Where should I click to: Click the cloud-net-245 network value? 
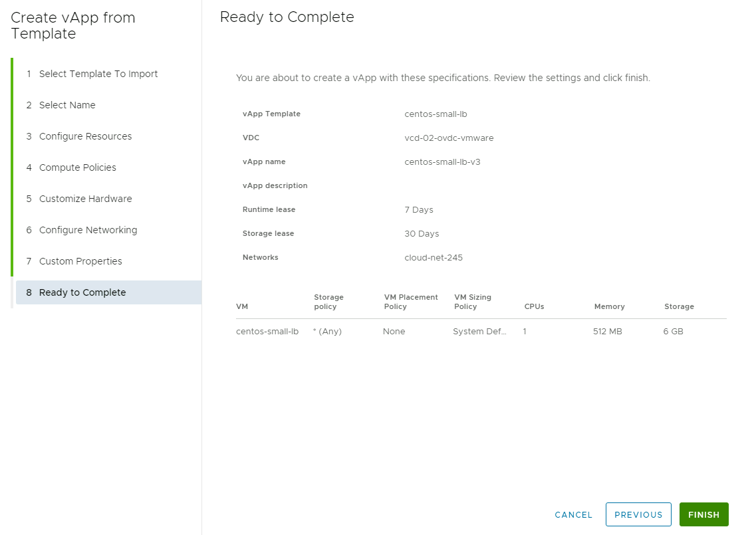click(x=434, y=257)
